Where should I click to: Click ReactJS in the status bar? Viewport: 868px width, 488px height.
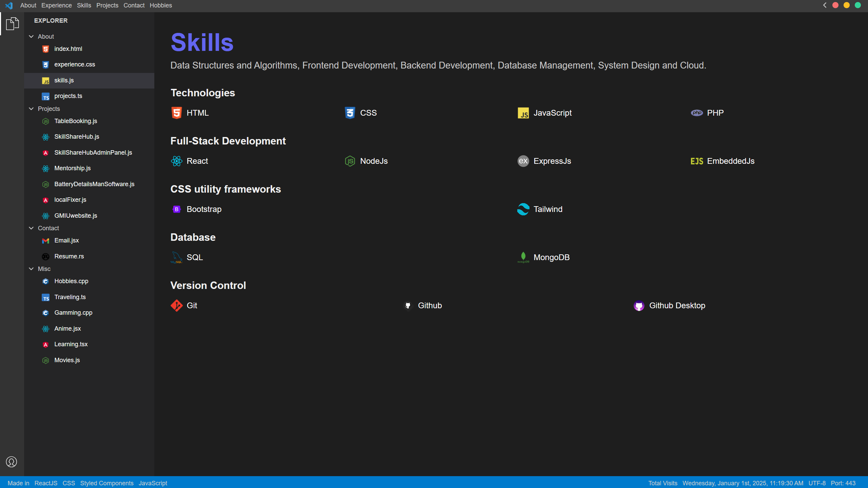[x=46, y=483]
